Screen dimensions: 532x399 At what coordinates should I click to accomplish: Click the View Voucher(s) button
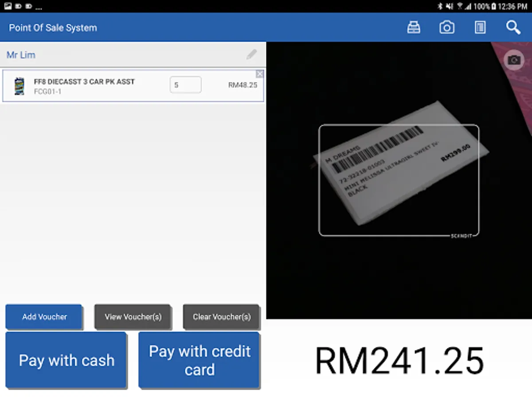click(x=133, y=317)
